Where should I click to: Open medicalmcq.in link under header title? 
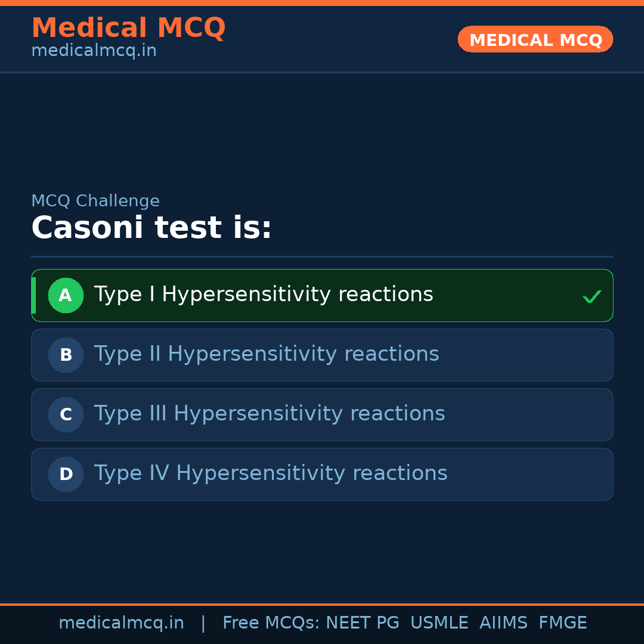(94, 51)
